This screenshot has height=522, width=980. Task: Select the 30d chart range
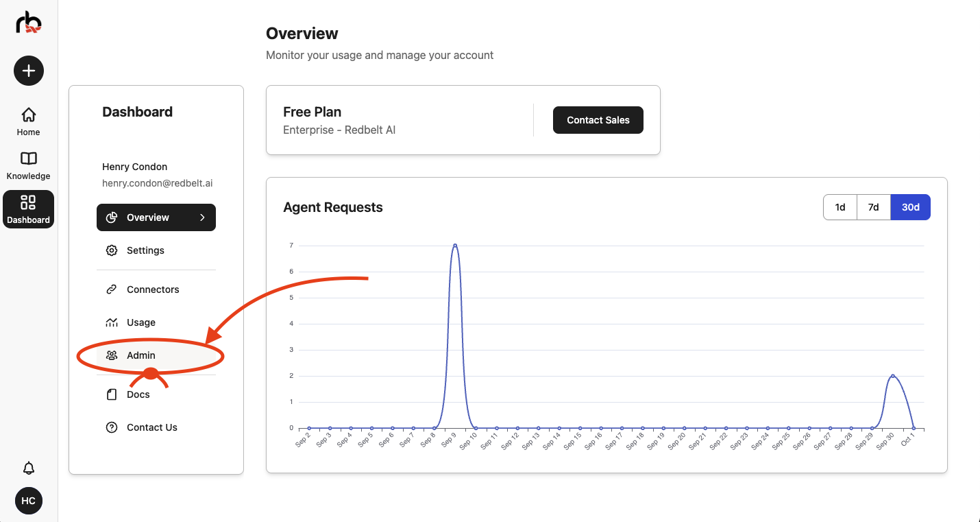910,207
